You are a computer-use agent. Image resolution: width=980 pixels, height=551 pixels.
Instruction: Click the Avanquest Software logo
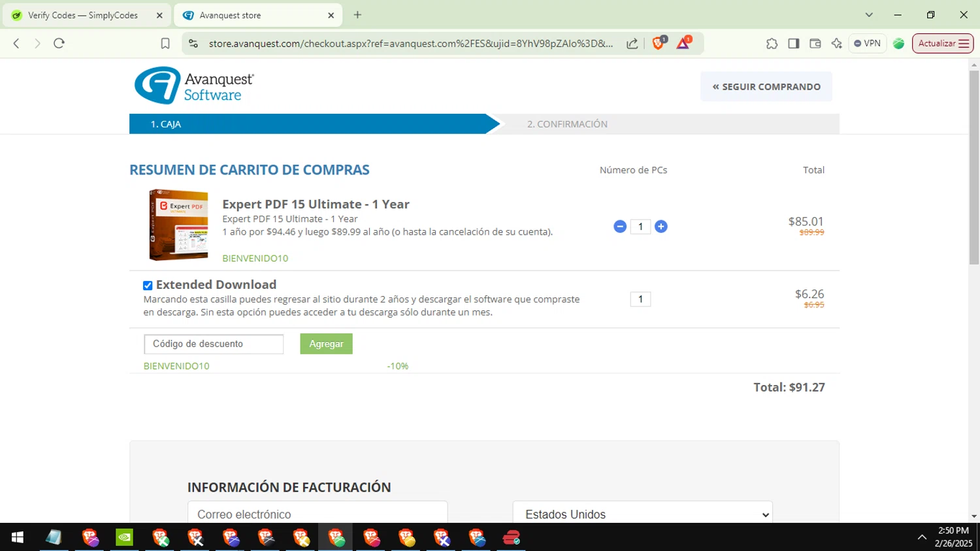(194, 86)
